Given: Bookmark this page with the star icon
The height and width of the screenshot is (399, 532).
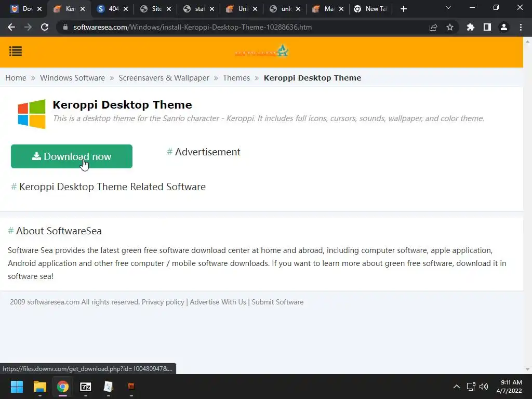Looking at the screenshot, I should point(449,27).
